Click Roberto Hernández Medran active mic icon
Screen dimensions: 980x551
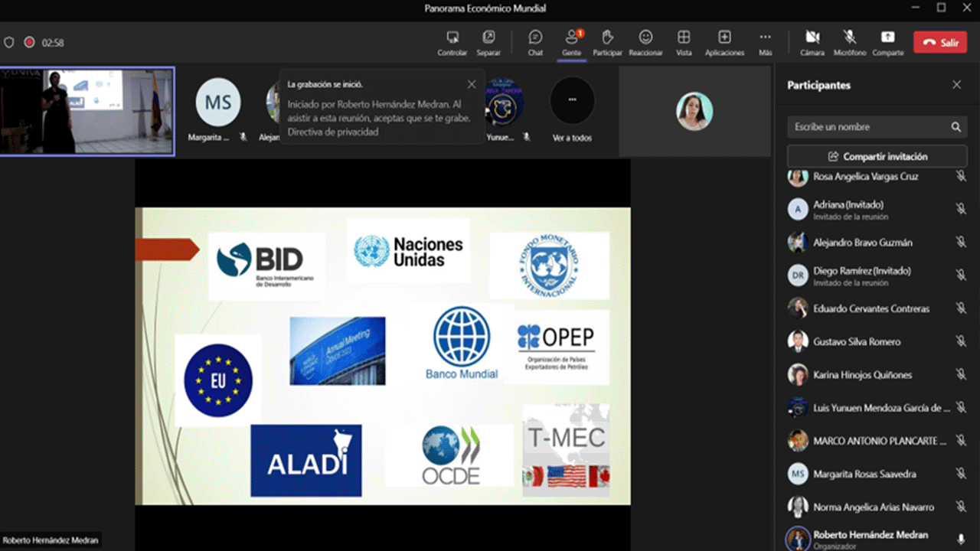point(961,539)
